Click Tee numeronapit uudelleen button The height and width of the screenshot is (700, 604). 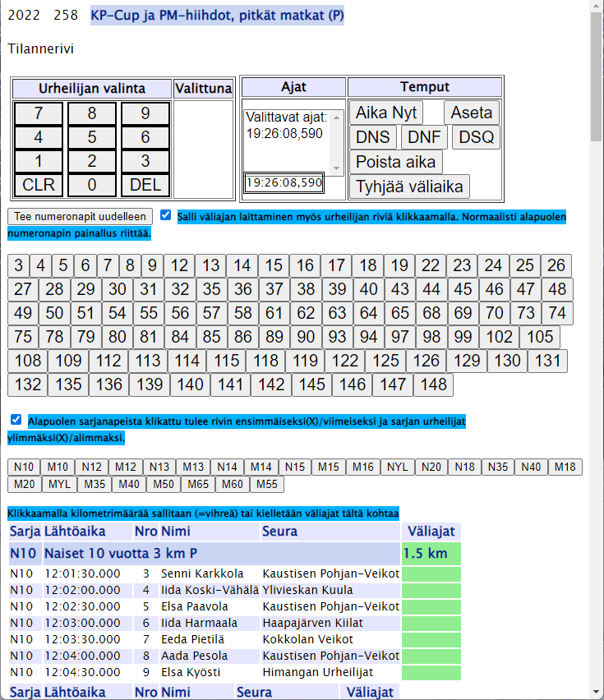click(80, 216)
